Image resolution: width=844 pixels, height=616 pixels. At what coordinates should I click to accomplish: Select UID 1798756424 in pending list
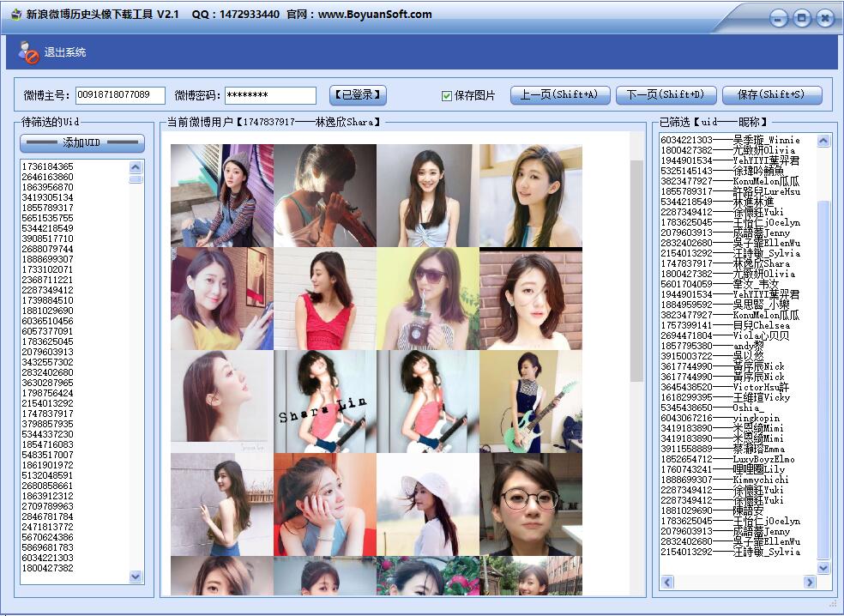tap(47, 393)
